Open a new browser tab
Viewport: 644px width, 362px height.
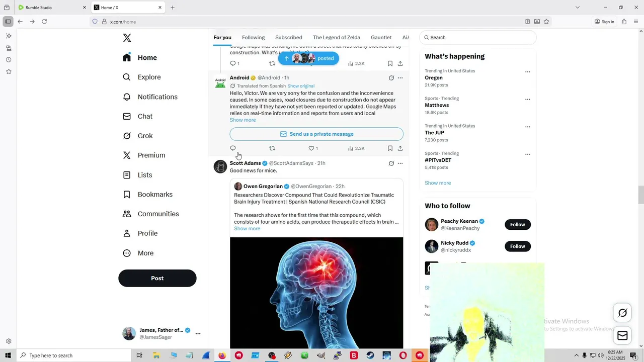pos(173,8)
